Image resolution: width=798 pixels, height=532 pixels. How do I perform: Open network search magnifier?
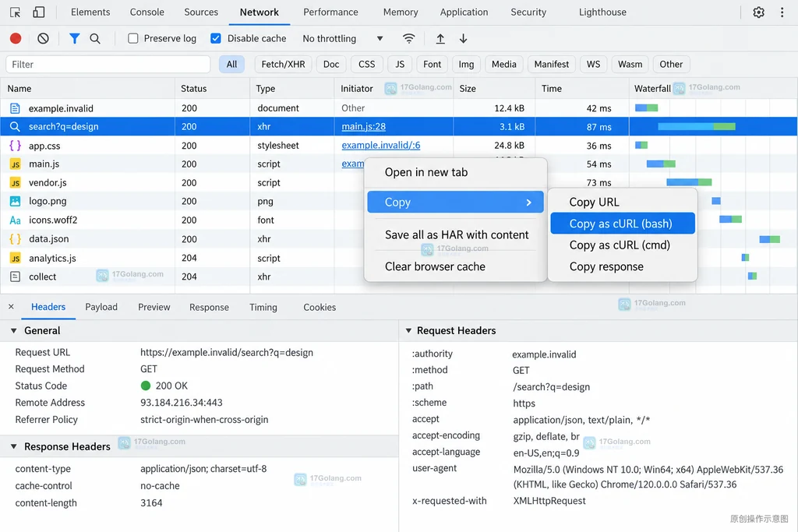[95, 39]
